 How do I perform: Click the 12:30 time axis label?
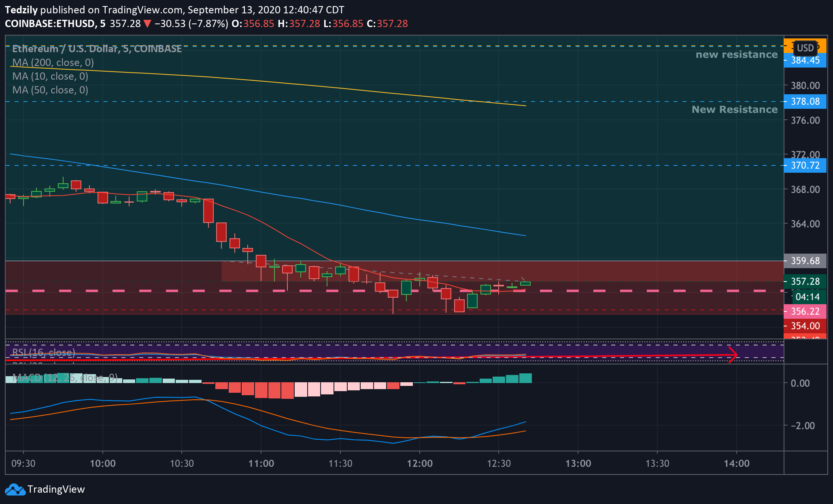coord(499,464)
